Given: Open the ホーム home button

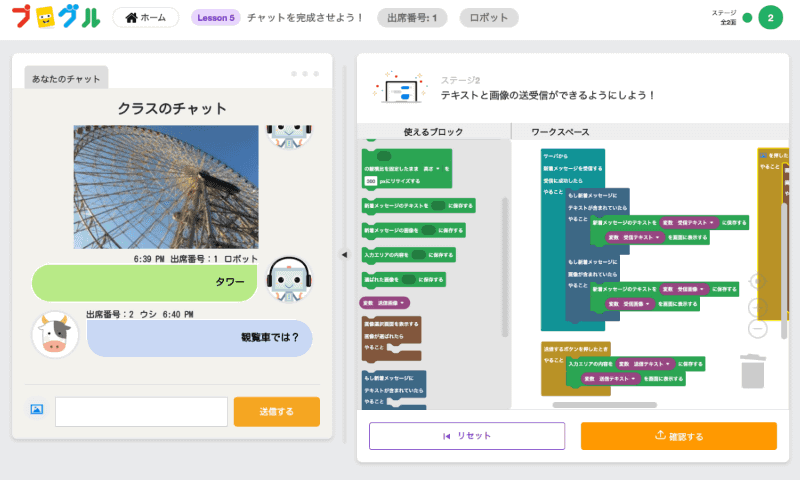Looking at the screenshot, I should pyautogui.click(x=146, y=17).
